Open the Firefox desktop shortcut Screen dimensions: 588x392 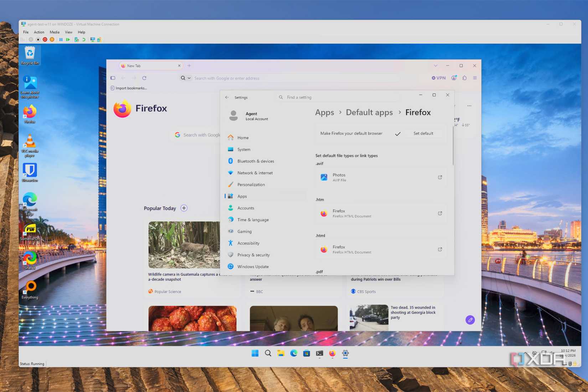point(30,114)
